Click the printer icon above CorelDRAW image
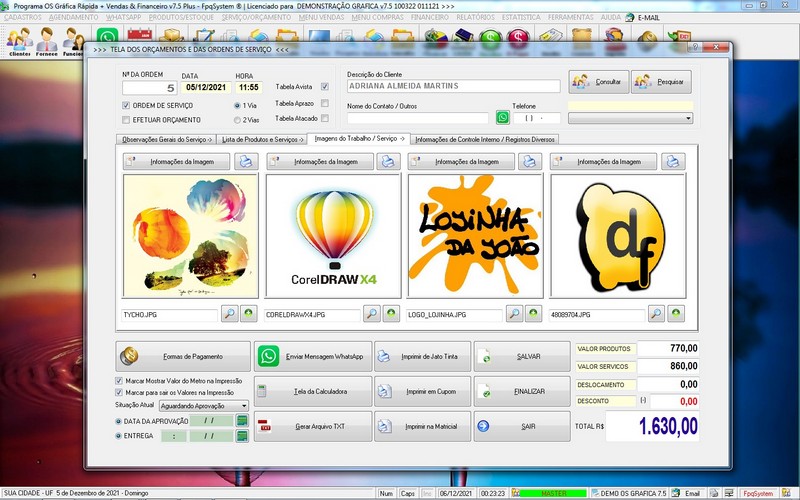The height and width of the screenshot is (500, 800). pos(388,161)
